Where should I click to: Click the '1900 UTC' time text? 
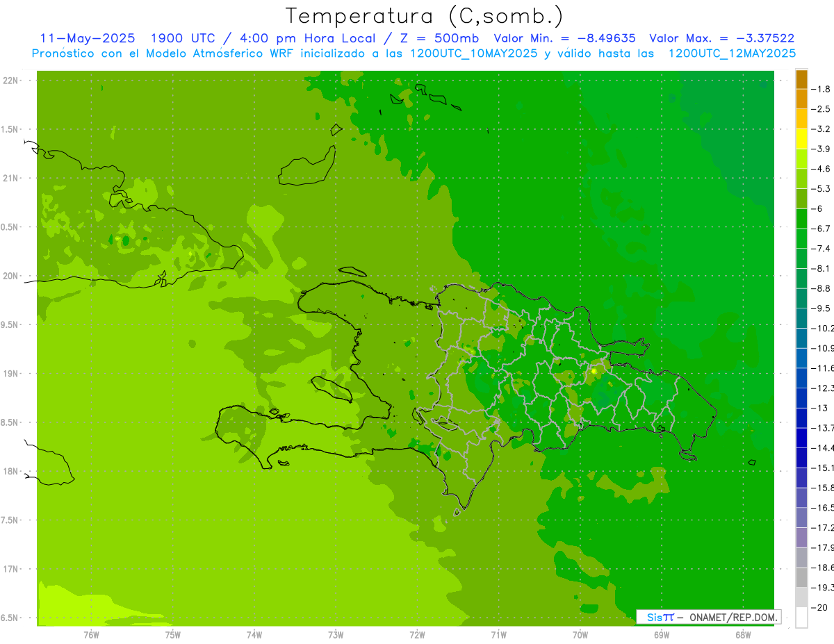coord(182,38)
